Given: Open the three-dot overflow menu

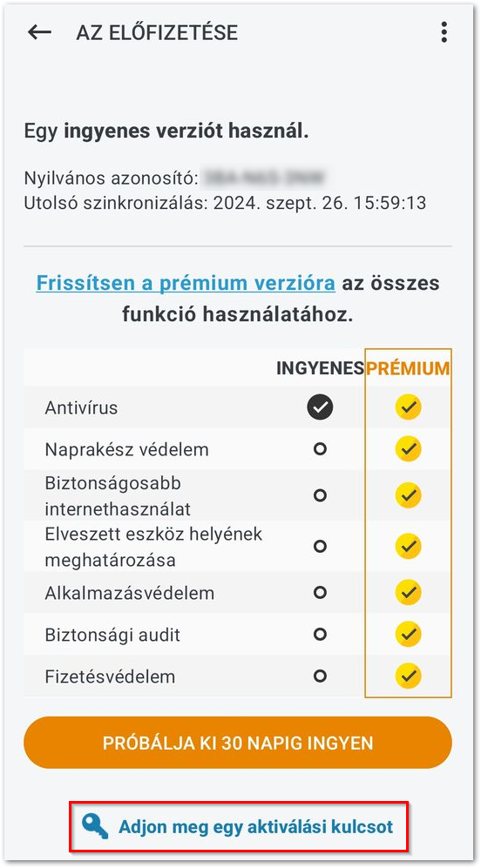Looking at the screenshot, I should [x=444, y=32].
